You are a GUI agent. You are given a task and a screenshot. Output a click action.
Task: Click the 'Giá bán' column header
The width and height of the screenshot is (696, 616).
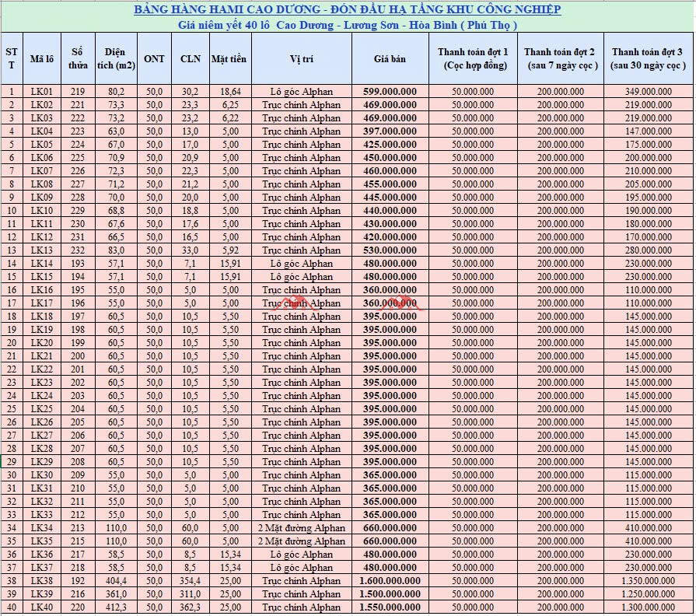390,58
